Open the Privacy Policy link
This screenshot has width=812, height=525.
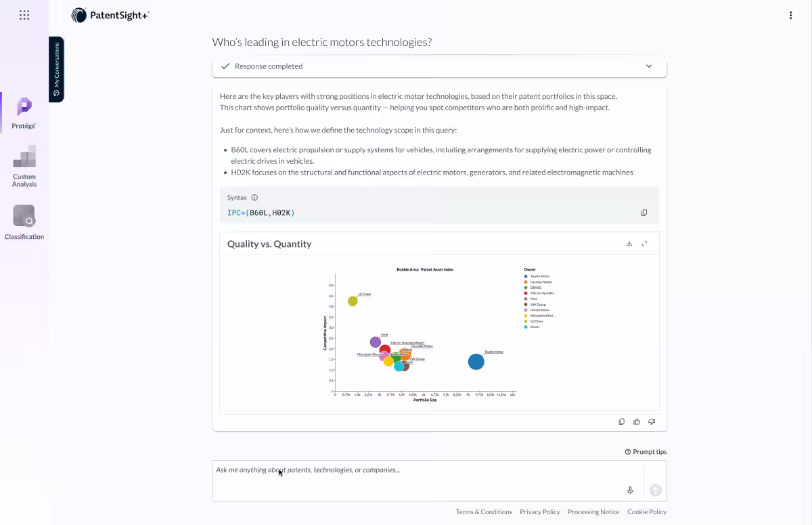pyautogui.click(x=539, y=512)
